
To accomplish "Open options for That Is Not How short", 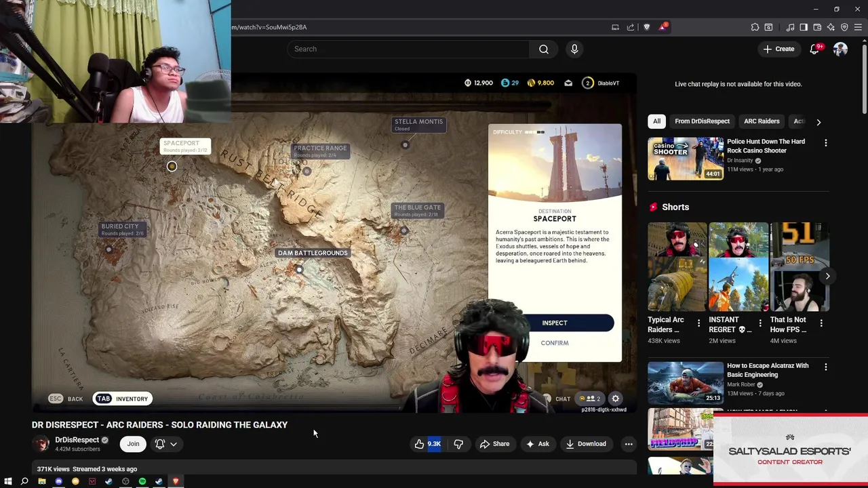I will point(821,323).
